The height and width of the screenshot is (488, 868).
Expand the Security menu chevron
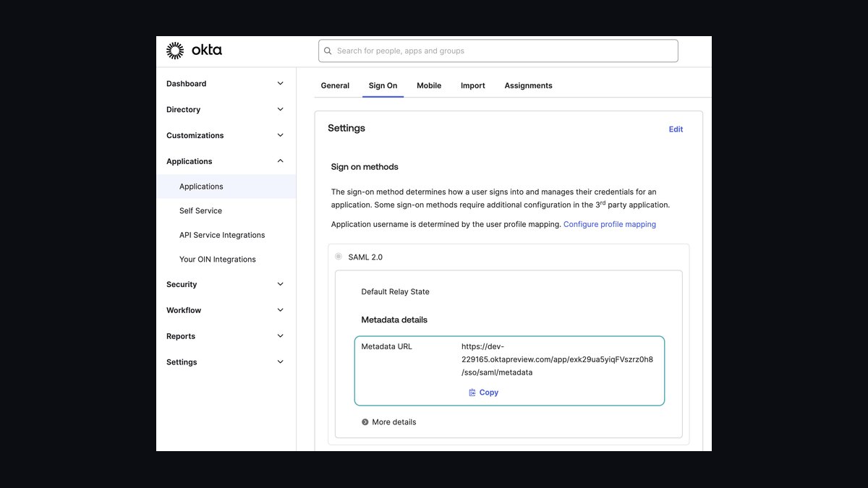(281, 285)
